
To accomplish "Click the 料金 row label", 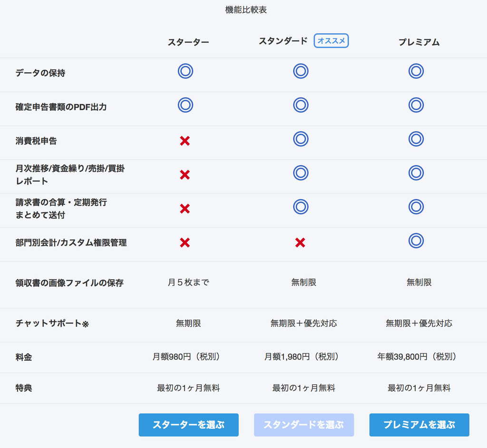I will point(24,357).
